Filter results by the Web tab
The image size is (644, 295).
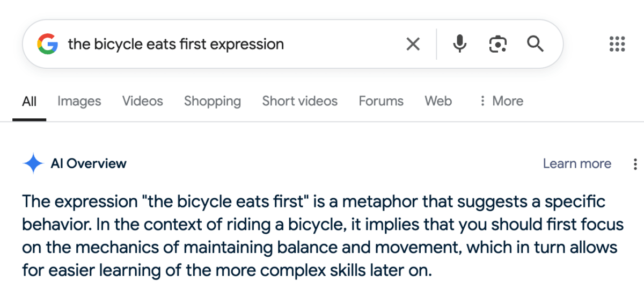pyautogui.click(x=438, y=101)
